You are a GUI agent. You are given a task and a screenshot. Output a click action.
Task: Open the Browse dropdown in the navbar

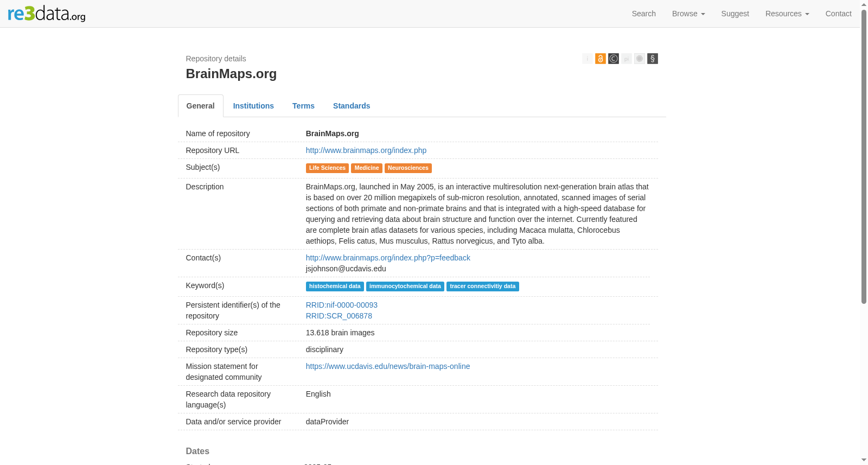(688, 14)
